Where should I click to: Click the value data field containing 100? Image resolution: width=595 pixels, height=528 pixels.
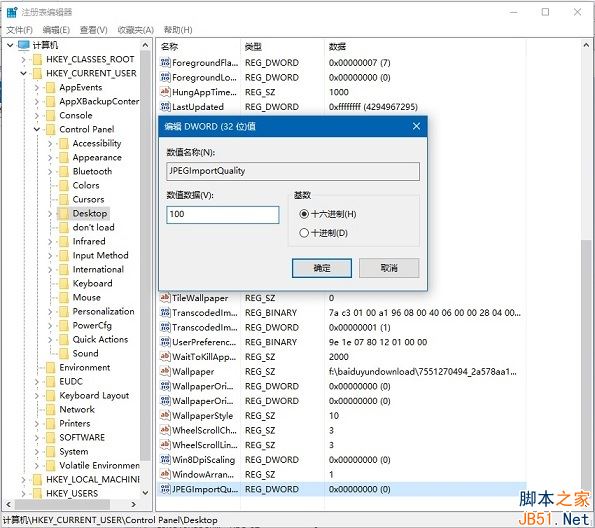pos(223,214)
